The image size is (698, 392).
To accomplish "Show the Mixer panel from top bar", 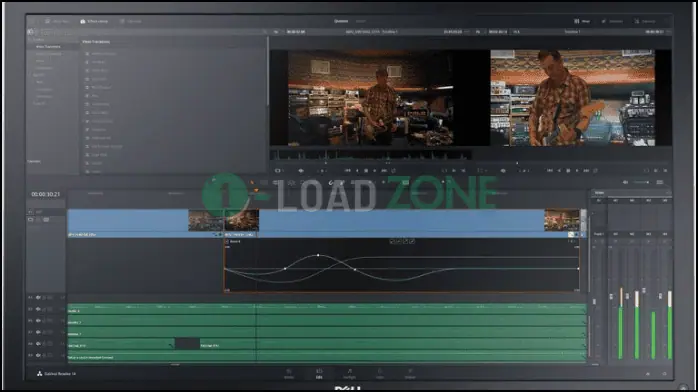I will pyautogui.click(x=582, y=21).
